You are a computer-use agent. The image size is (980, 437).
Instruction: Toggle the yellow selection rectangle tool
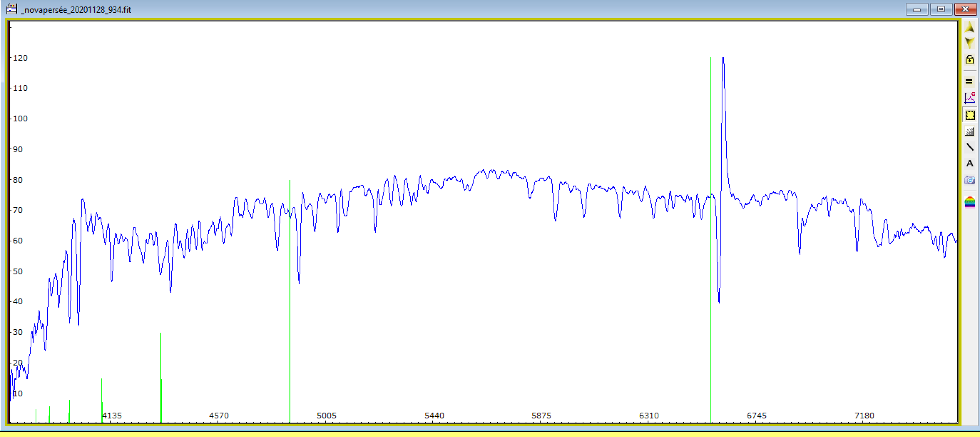click(969, 115)
